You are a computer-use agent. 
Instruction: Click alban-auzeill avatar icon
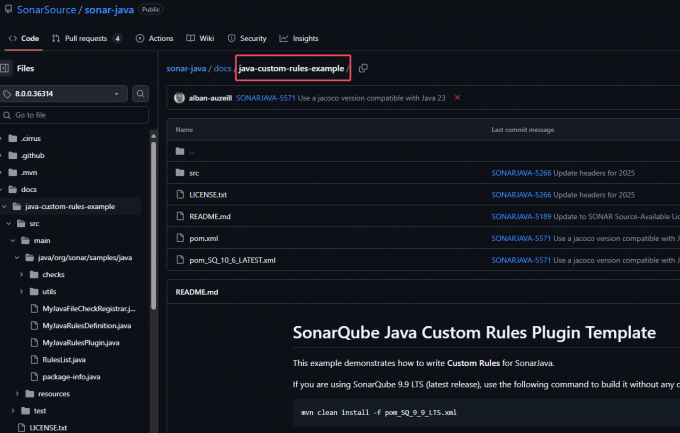[x=179, y=98]
